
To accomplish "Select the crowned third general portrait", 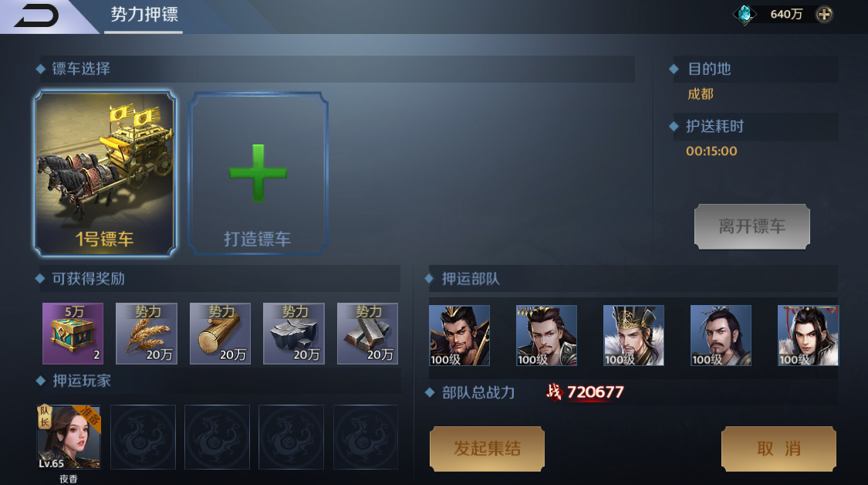I will 634,335.
